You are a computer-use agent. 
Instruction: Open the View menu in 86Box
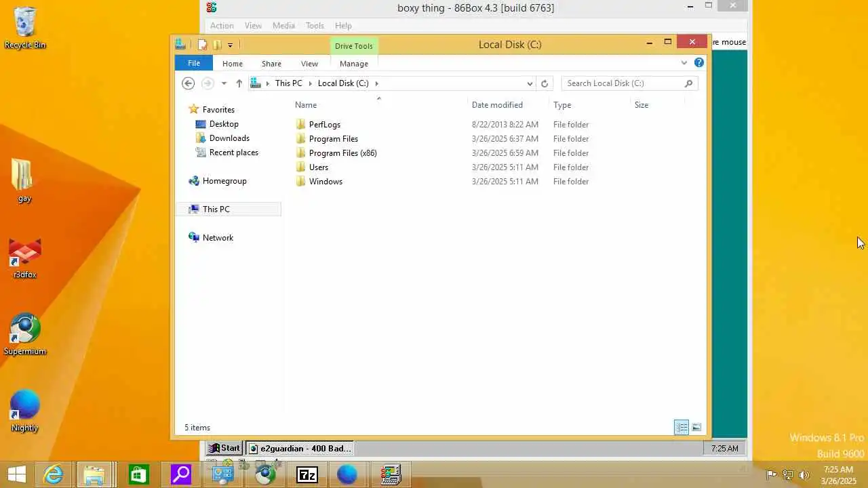[253, 25]
